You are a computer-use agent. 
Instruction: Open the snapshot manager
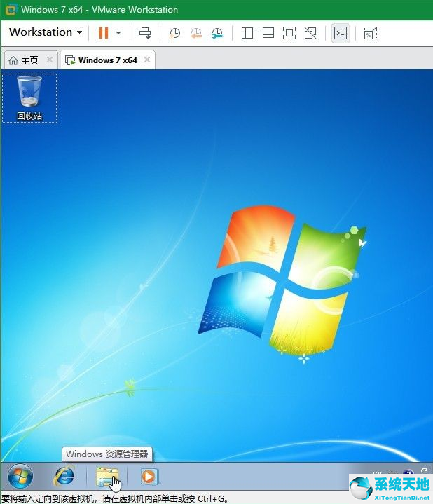click(217, 33)
